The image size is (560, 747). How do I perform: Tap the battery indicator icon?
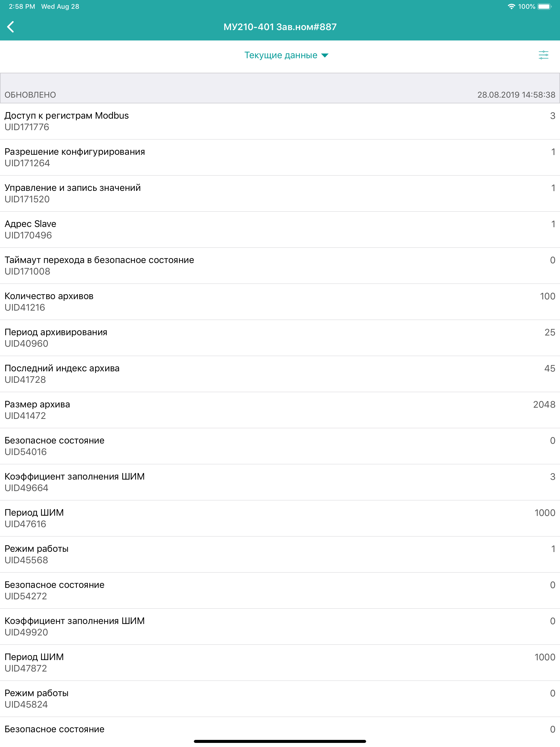click(x=544, y=6)
